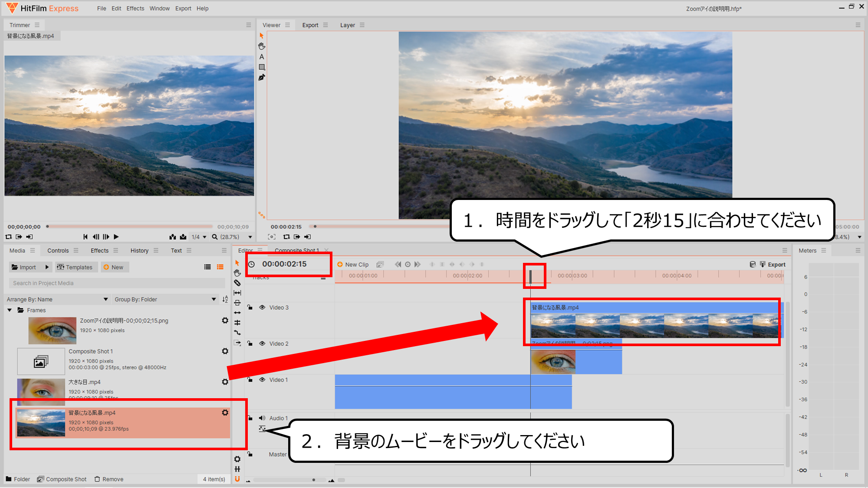Open the Media panel menu
The height and width of the screenshot is (488, 868).
click(x=33, y=251)
